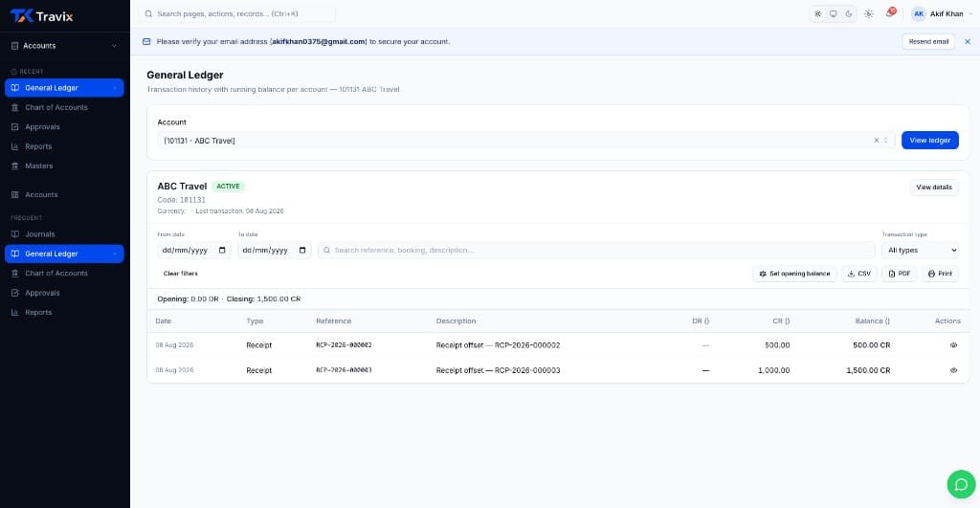Click description Receipt offset — RCP-2026-000003
The image size is (980, 508).
click(x=498, y=370)
